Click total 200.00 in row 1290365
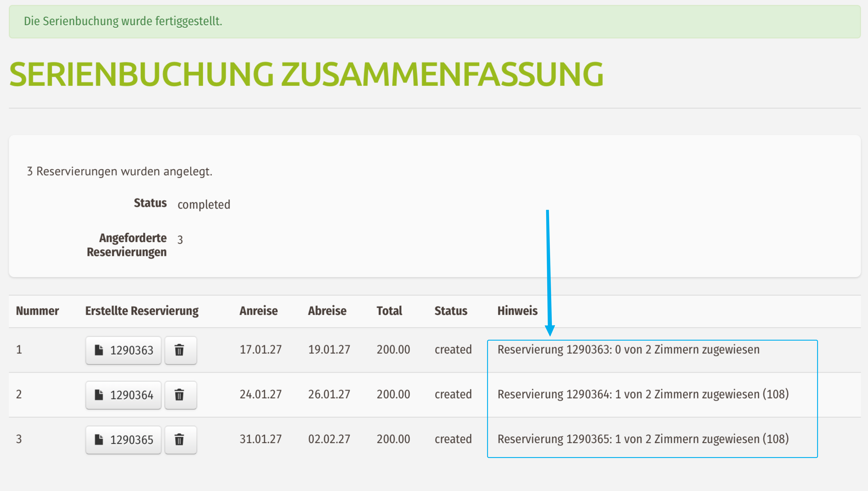The height and width of the screenshot is (491, 868). pyautogui.click(x=393, y=439)
